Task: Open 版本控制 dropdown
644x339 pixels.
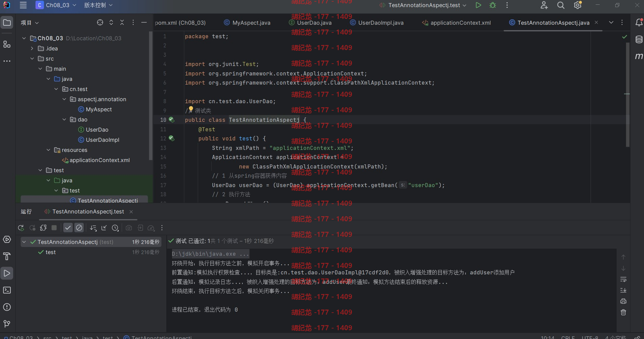Action: (98, 5)
